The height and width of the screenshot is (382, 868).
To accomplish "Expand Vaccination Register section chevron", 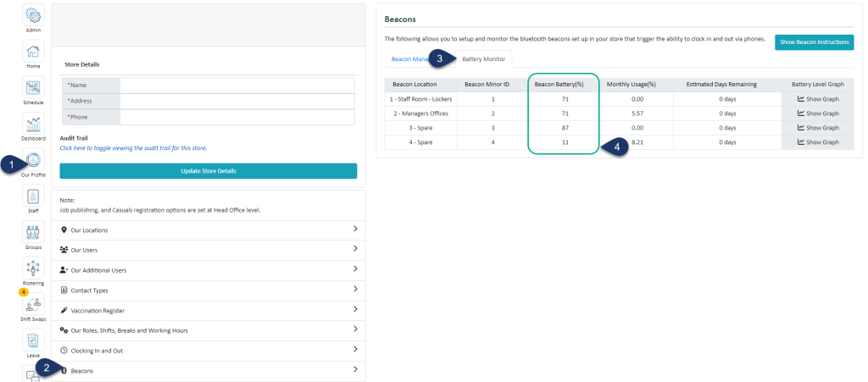I will (355, 309).
